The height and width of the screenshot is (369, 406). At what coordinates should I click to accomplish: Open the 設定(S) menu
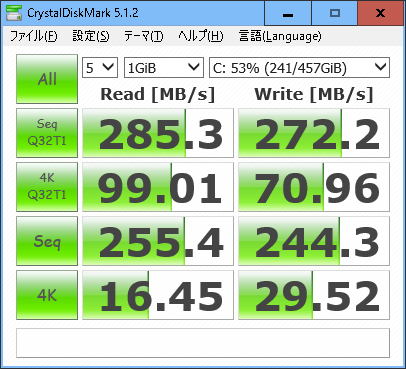click(x=91, y=36)
